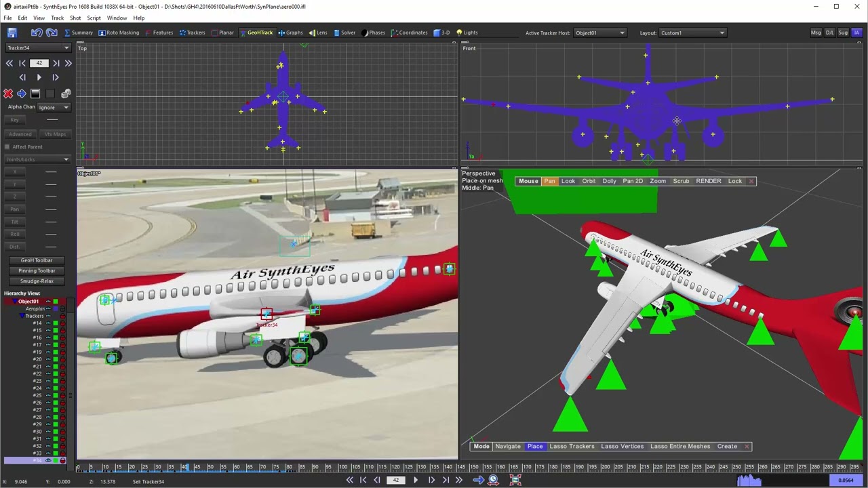Open the Summary room
Screen dimensions: 868x488
(79, 33)
